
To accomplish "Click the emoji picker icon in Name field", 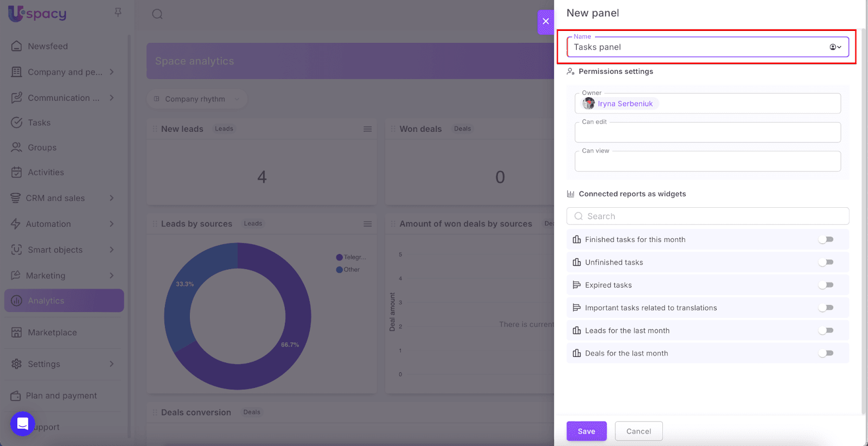I will pos(834,47).
